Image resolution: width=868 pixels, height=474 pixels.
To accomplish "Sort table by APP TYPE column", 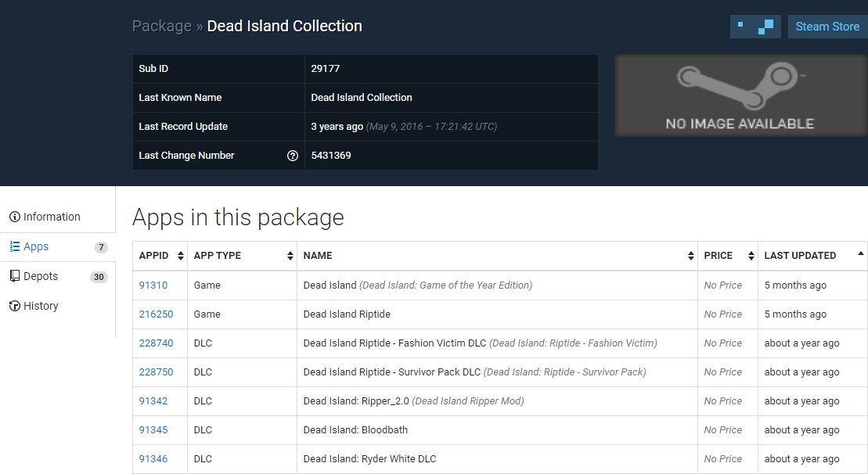I will (243, 256).
